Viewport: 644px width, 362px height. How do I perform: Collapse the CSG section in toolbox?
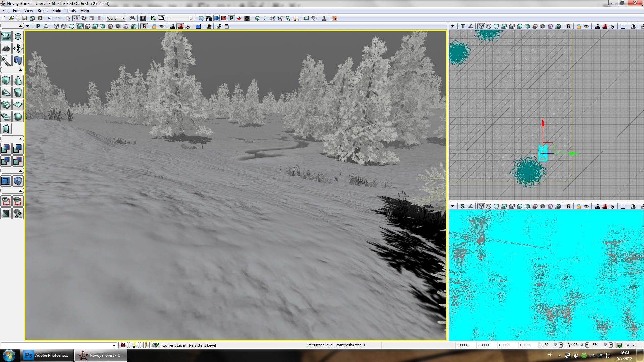coord(12,139)
